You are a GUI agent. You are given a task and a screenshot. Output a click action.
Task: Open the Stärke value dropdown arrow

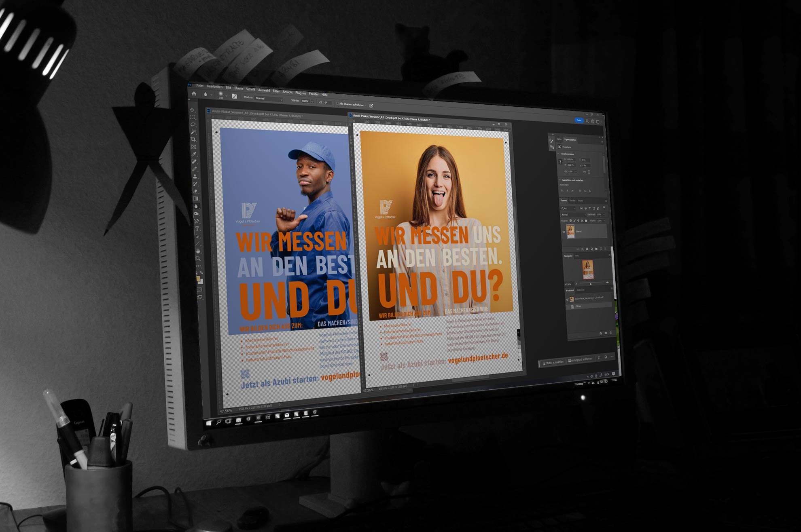tap(312, 101)
